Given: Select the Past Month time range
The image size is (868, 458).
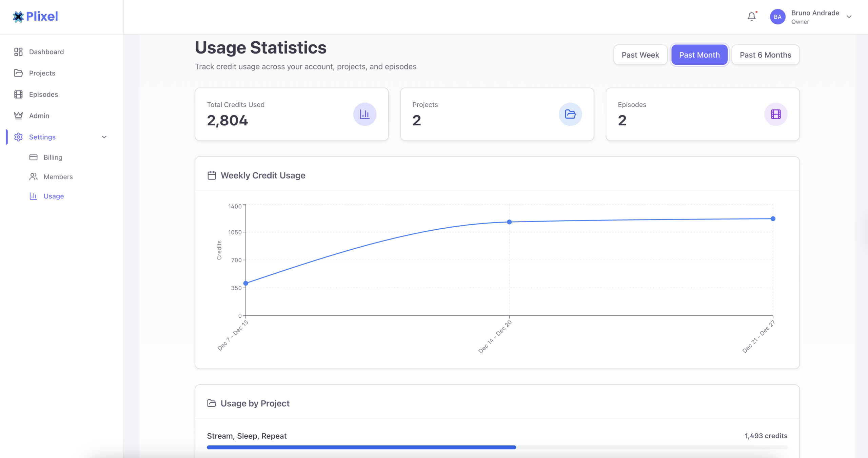Looking at the screenshot, I should [699, 55].
